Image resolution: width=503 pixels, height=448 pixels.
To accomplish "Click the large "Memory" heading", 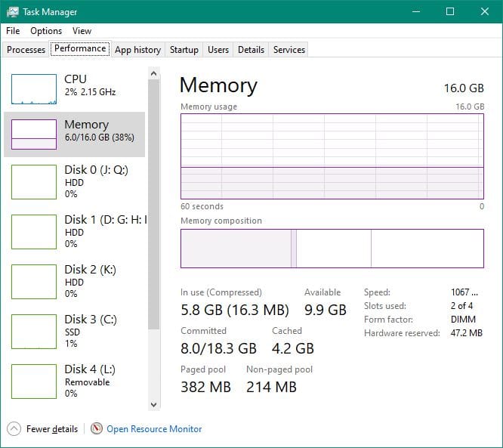I will pos(218,85).
